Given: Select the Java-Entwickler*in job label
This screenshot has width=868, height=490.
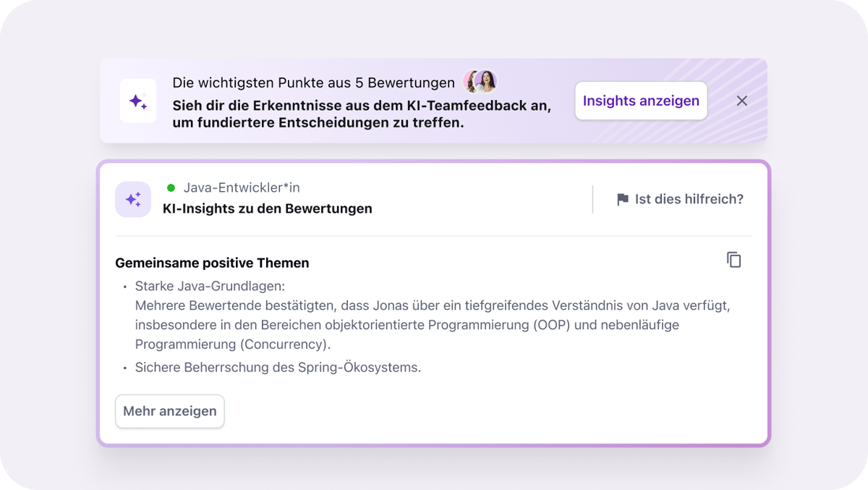Looking at the screenshot, I should (242, 187).
